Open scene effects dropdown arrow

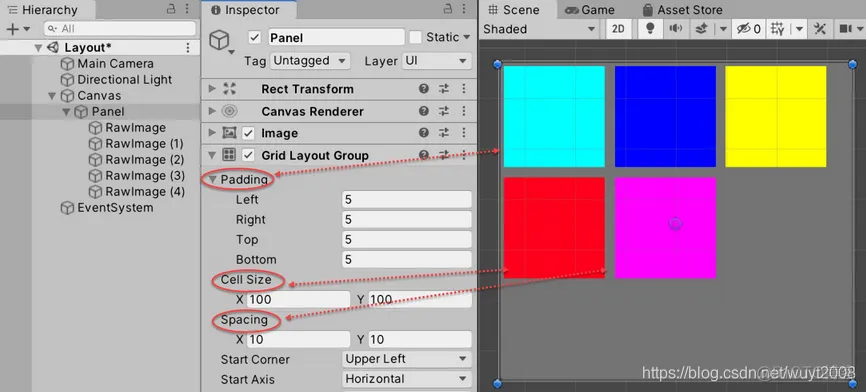(722, 29)
